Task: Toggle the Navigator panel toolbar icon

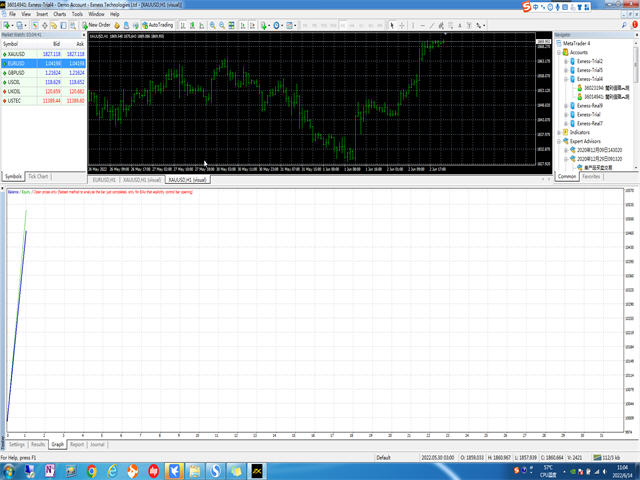Action: [x=54, y=25]
